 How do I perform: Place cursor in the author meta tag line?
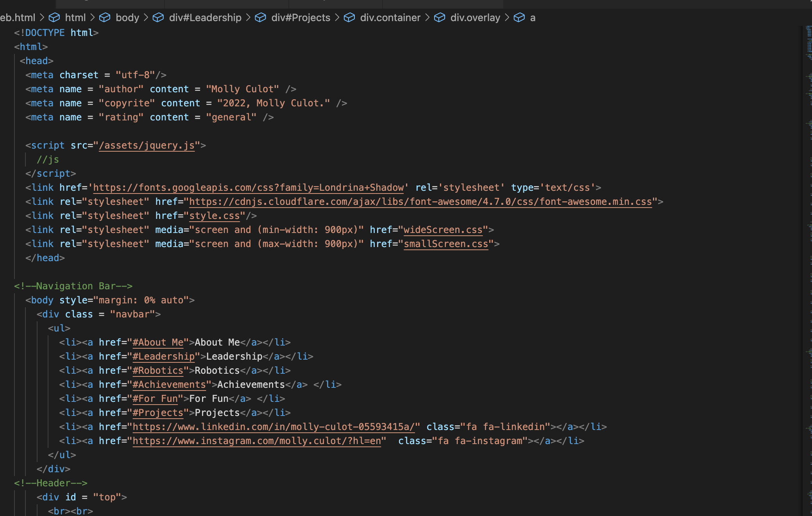pos(161,89)
